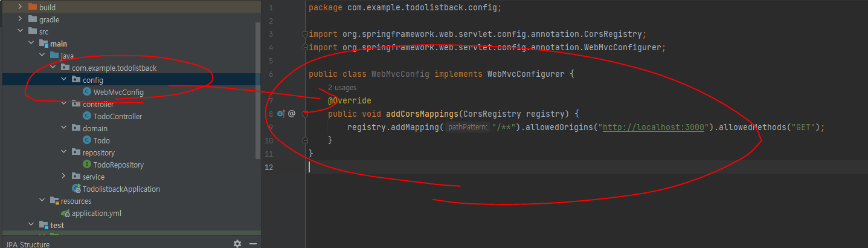
Task: Show the '2 usages' inlay hint
Action: coord(342,88)
